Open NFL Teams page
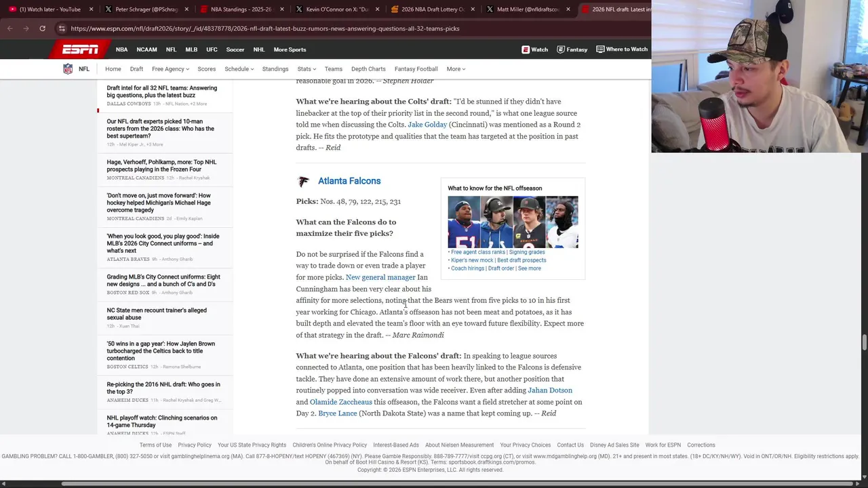Image resolution: width=868 pixels, height=488 pixels. pos(334,69)
